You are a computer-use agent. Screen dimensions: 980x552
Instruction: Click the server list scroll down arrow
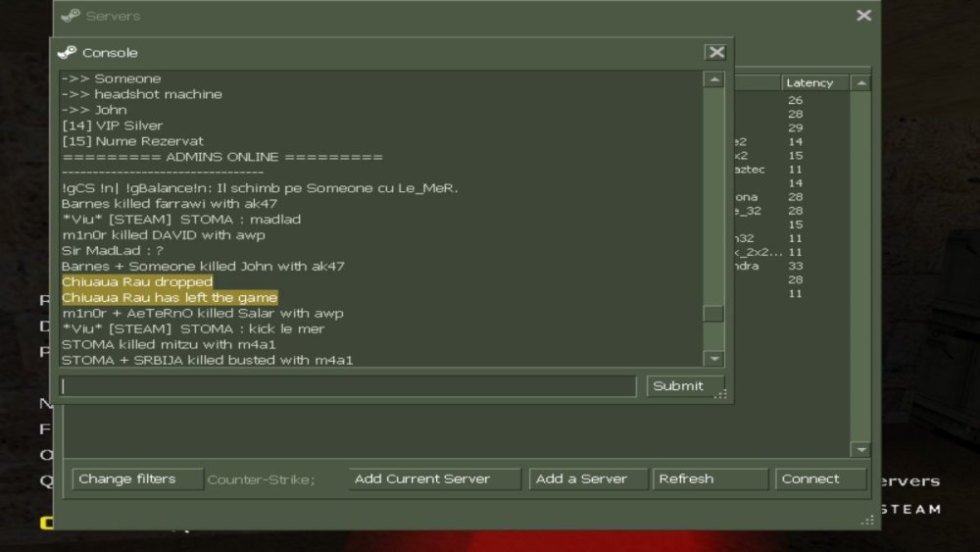(861, 449)
